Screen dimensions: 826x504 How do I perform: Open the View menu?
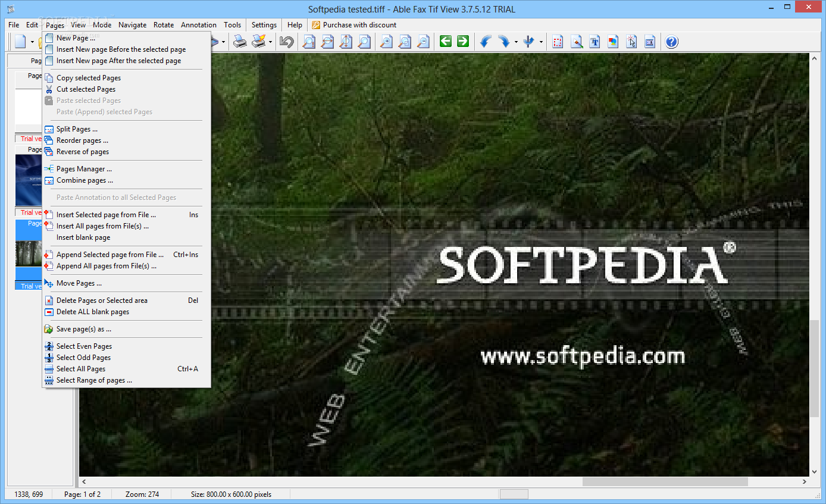78,25
